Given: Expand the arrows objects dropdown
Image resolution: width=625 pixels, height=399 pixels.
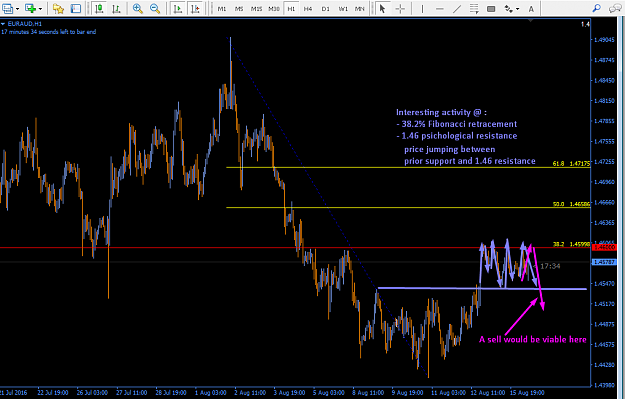Looking at the screenshot, I should tap(517, 9).
